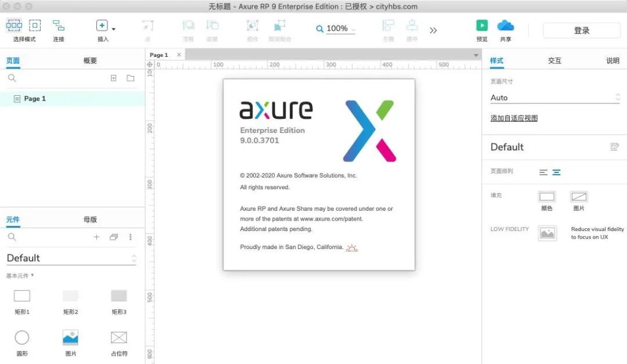The width and height of the screenshot is (627, 364).
Task: Click the zoom magnifier icon
Action: (x=319, y=29)
